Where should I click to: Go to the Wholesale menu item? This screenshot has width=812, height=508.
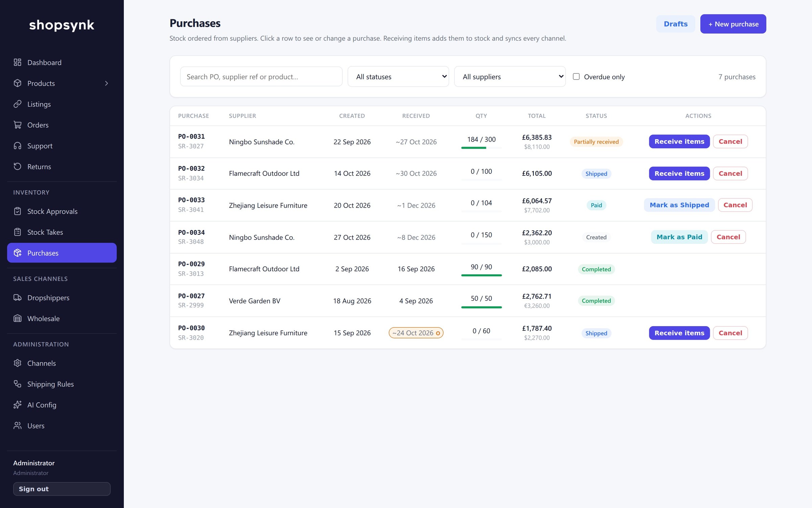(x=62, y=319)
